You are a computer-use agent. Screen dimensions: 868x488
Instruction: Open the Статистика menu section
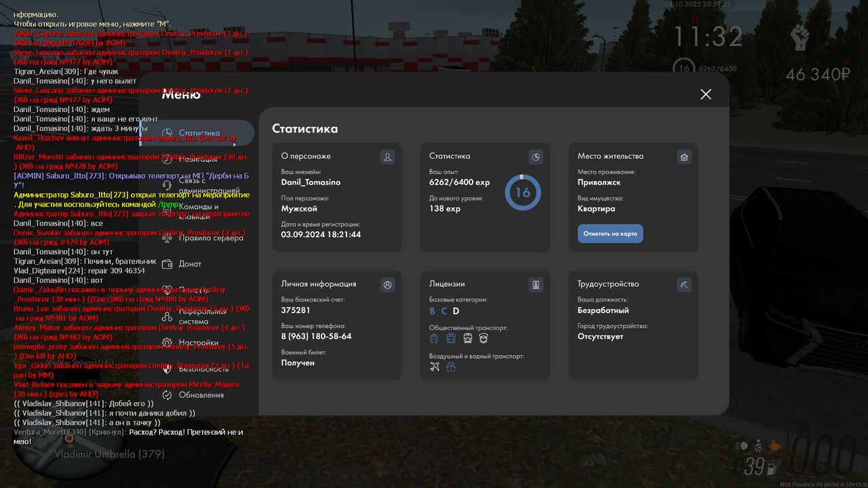(x=197, y=133)
